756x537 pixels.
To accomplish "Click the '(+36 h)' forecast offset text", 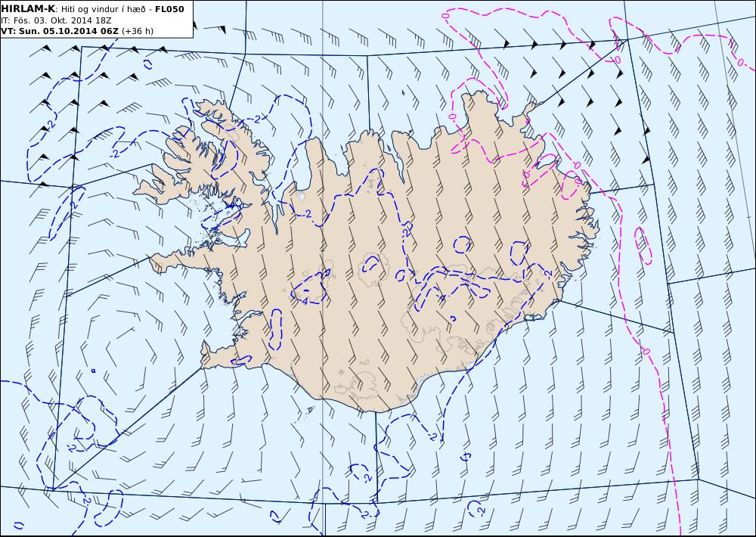I will coord(138,31).
